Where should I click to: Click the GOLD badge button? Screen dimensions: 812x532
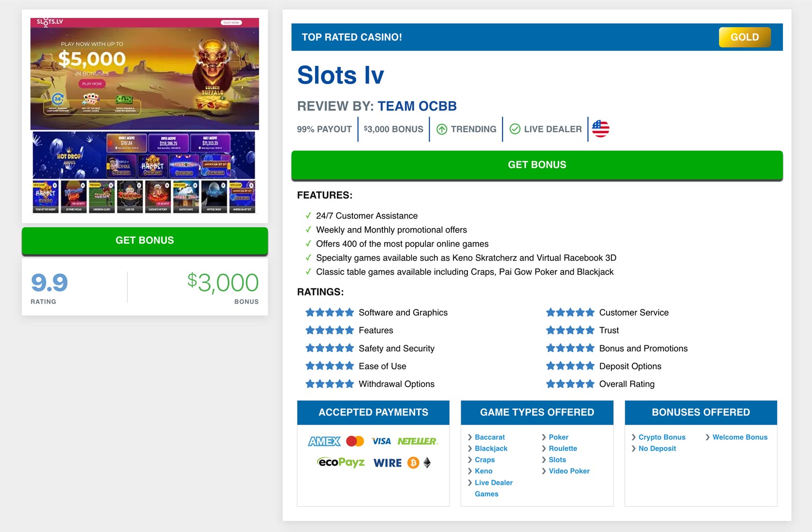tap(745, 37)
